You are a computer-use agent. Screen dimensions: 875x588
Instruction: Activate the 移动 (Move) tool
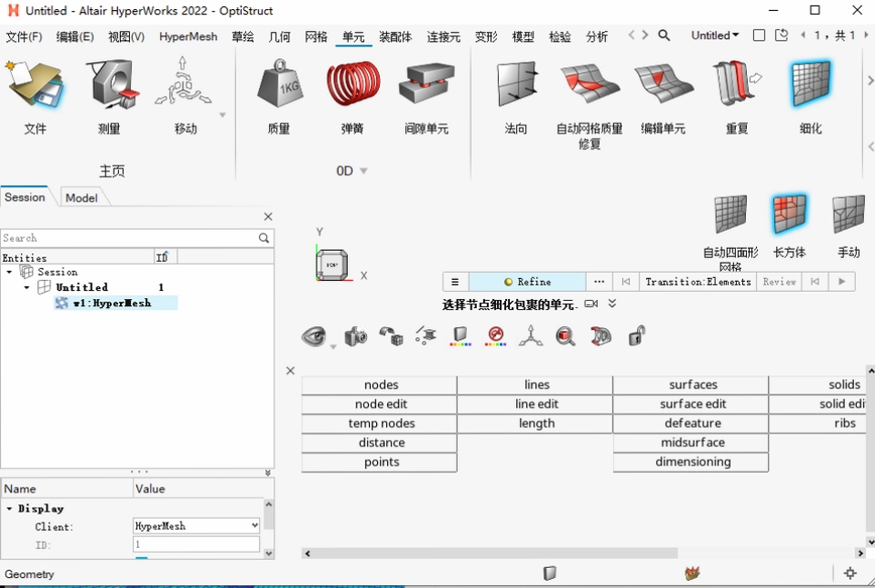(184, 82)
